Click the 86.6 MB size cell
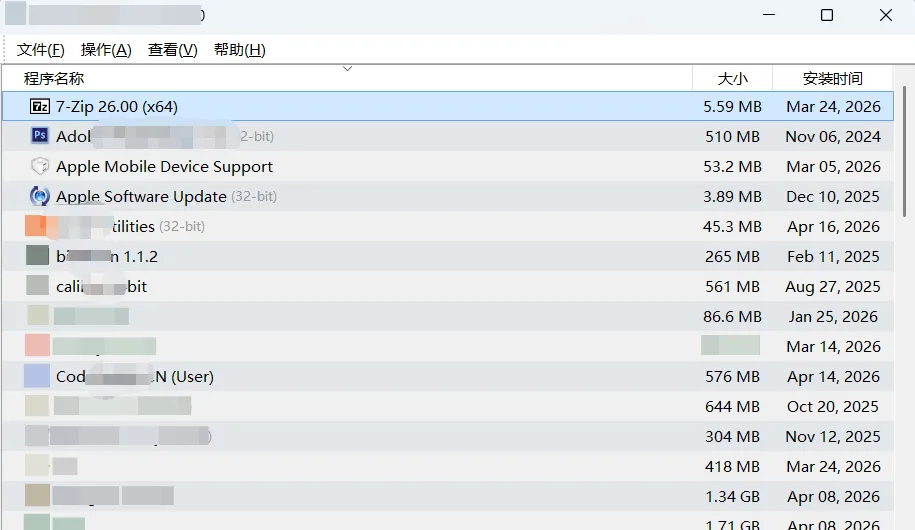 (x=732, y=316)
